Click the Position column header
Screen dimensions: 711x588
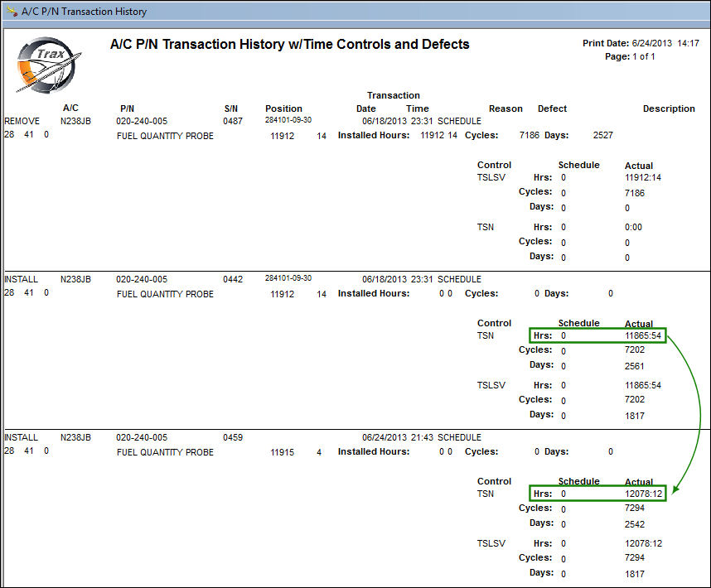click(283, 108)
